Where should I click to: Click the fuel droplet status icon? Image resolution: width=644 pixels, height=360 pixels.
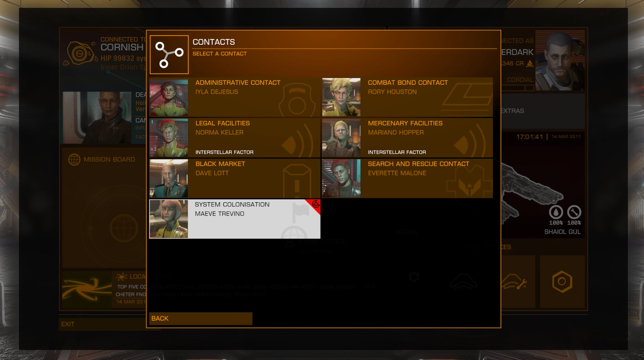pos(556,212)
